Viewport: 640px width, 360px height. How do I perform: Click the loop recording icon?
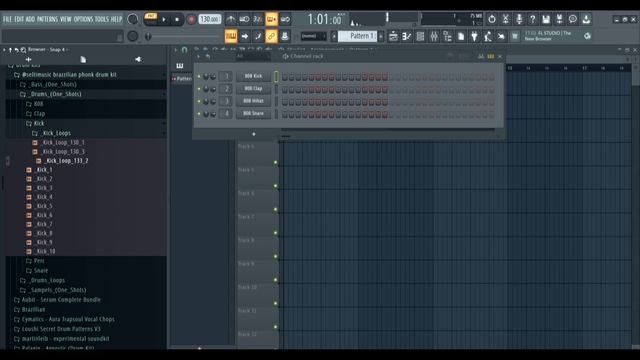tap(285, 19)
